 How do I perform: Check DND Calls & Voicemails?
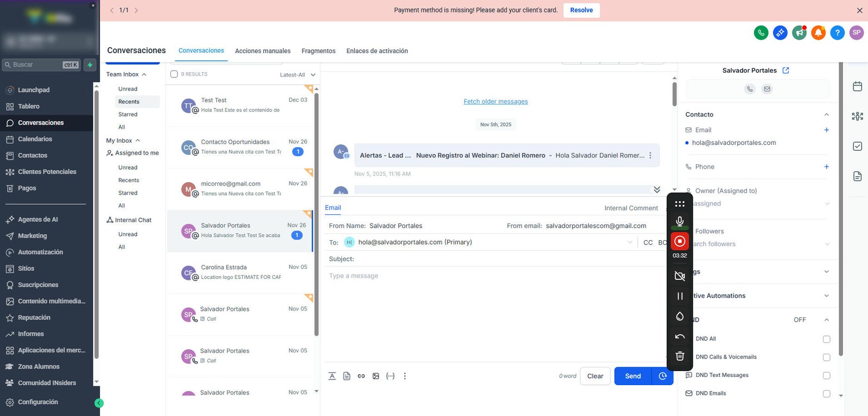pos(827,357)
